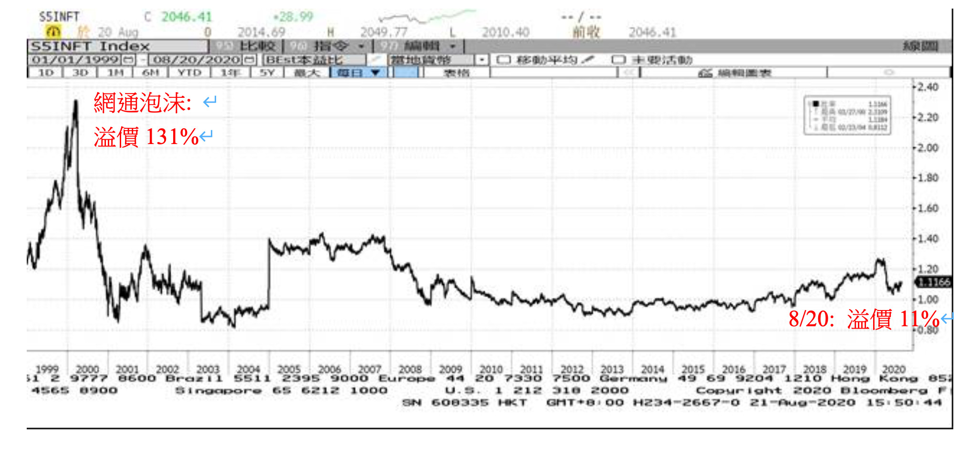The height and width of the screenshot is (456, 980).
Task: Click the 2020 year axis label
Action: (x=894, y=369)
